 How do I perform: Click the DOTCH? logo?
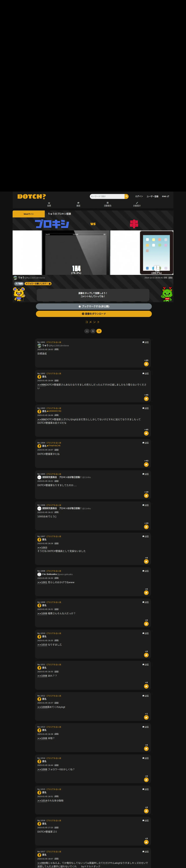click(x=31, y=196)
